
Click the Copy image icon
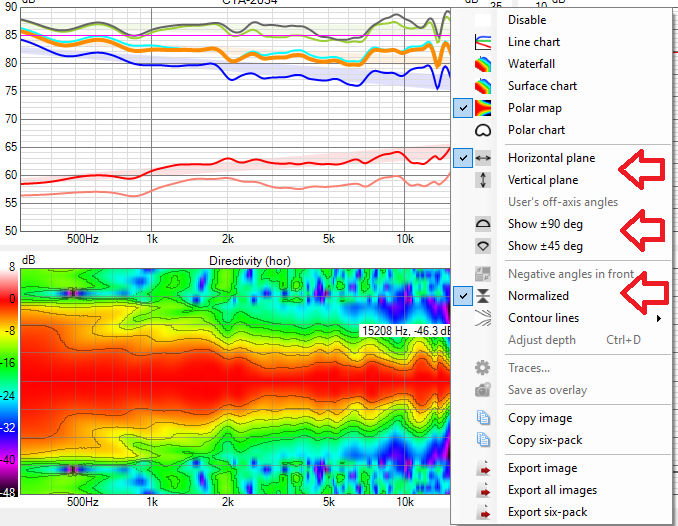483,418
